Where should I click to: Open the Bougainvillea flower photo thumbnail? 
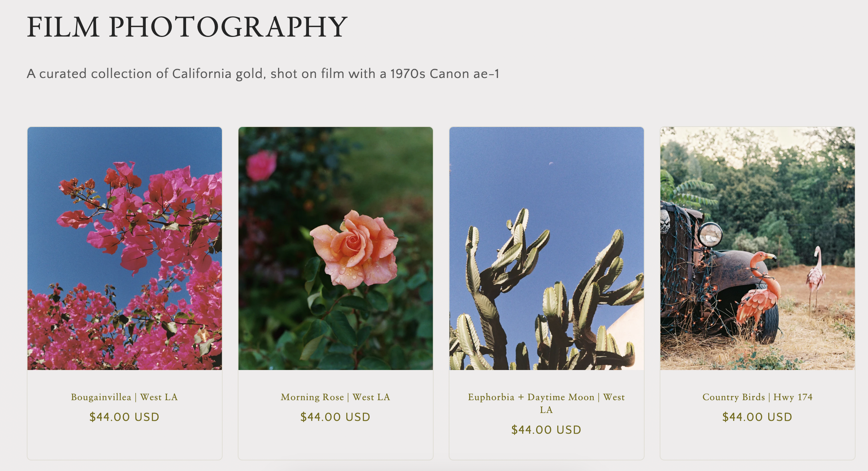(x=125, y=248)
